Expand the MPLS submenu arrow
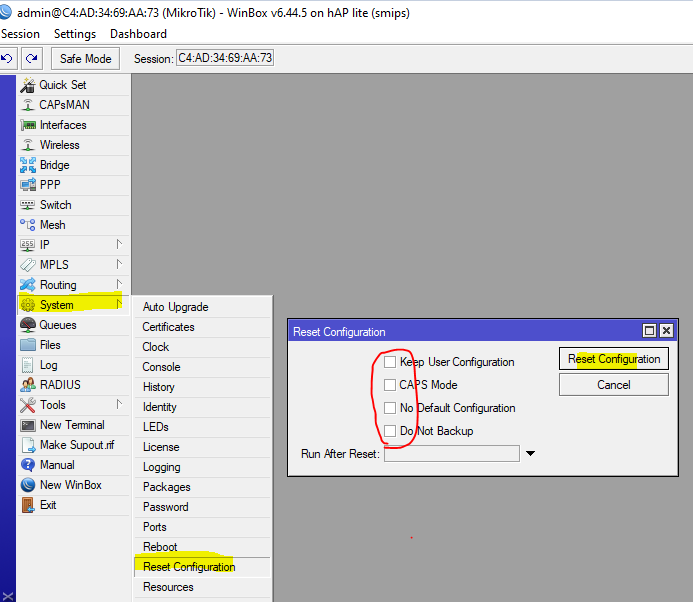Viewport: 693px width, 602px height. [119, 264]
